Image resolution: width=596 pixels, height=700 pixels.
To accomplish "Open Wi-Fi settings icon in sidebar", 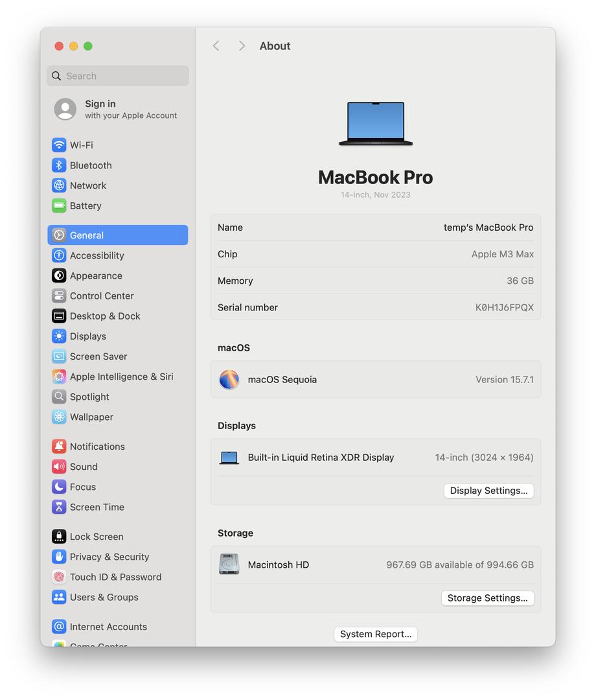I will tap(59, 145).
